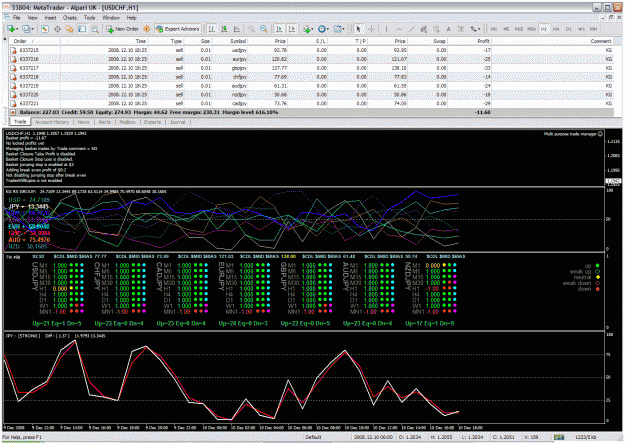Switch to M15 timeframe
Screen dimensions: 625x443
[519, 29]
